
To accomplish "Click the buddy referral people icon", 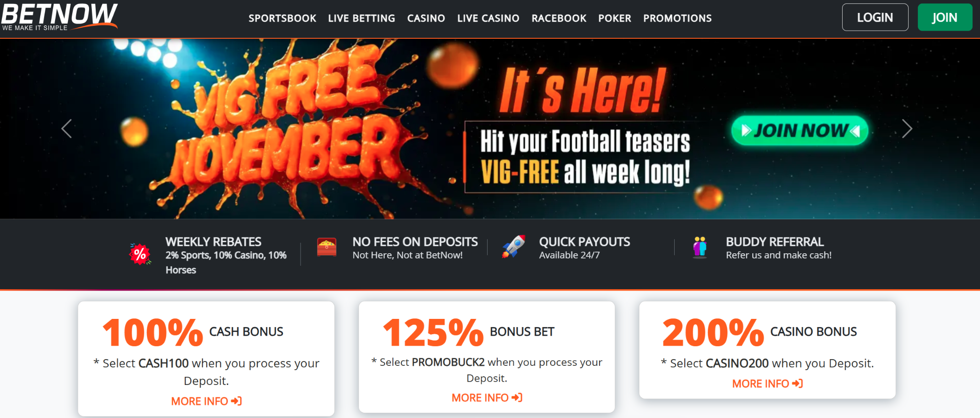I will pyautogui.click(x=700, y=247).
